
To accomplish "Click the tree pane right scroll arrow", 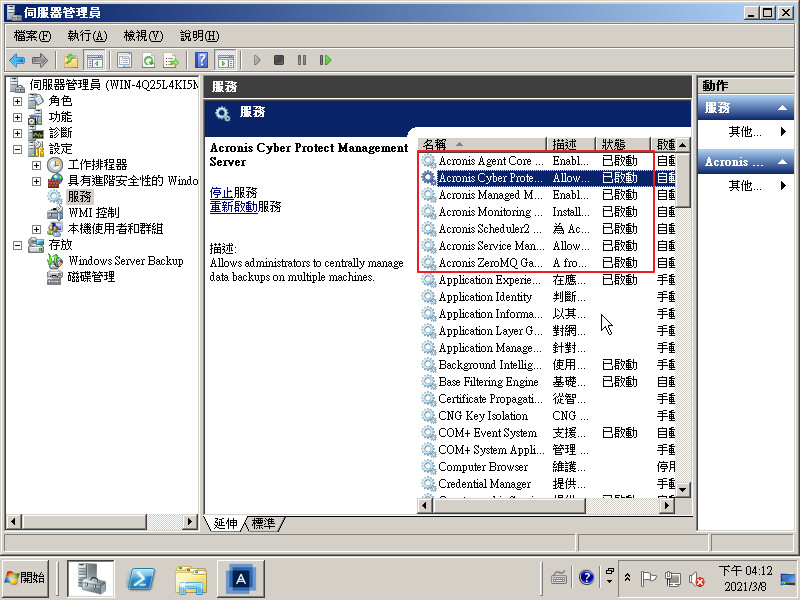I will [x=190, y=521].
